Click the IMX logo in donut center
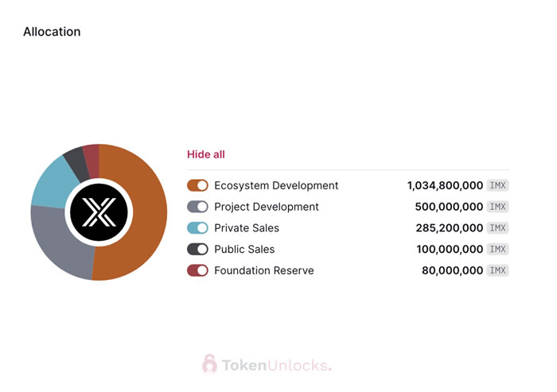This screenshot has width=557, height=392. tap(99, 212)
